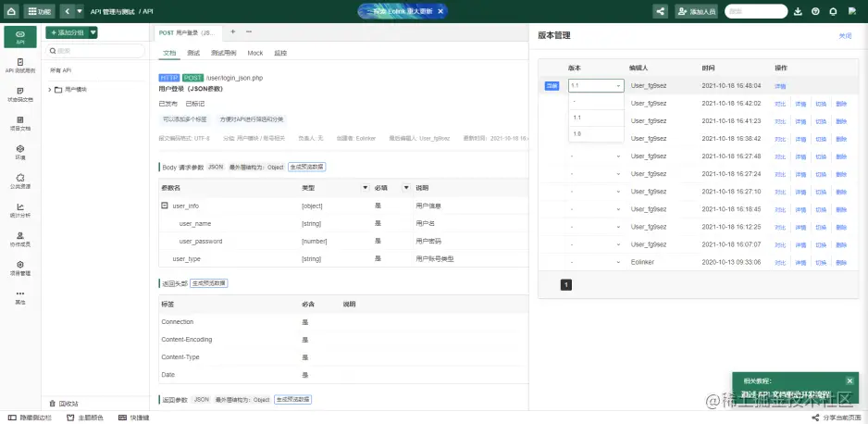Screen dimensions: 868x424
Task: Click the 添加人员 add member button
Action: 697,11
